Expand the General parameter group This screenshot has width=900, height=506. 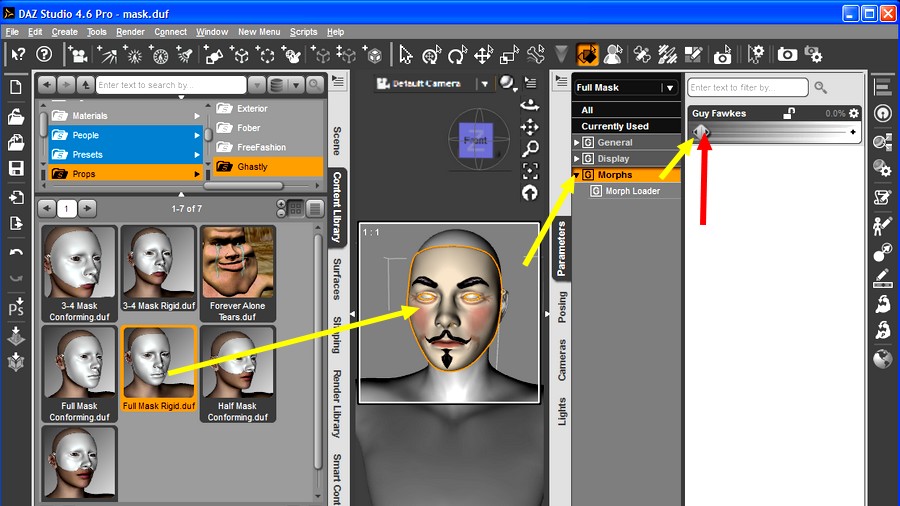pos(576,142)
